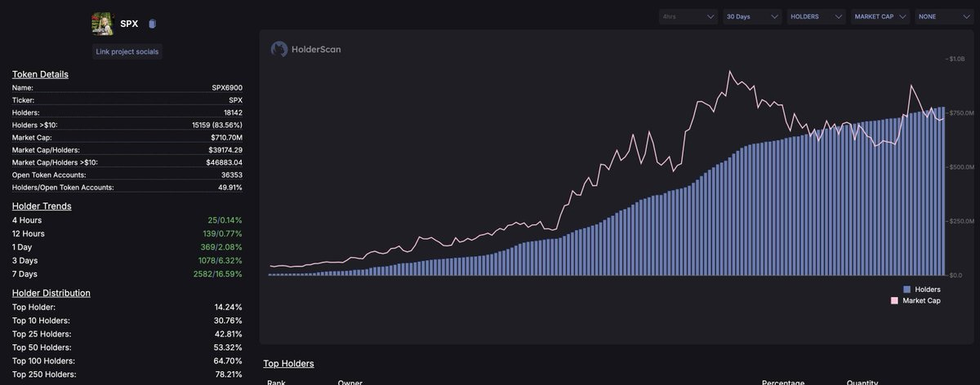This screenshot has height=385, width=980.
Task: Select Top 50 Holders value 53.32%
Action: pos(228,347)
